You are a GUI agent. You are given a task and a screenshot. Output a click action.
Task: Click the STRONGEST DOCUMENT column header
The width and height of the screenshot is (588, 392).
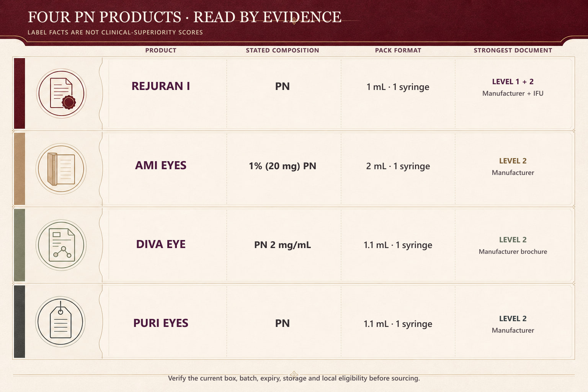click(x=513, y=50)
